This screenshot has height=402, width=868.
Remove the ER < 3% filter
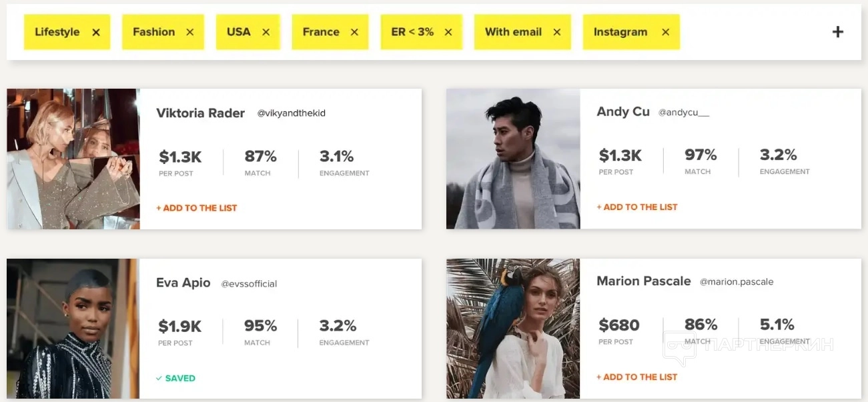pos(448,32)
